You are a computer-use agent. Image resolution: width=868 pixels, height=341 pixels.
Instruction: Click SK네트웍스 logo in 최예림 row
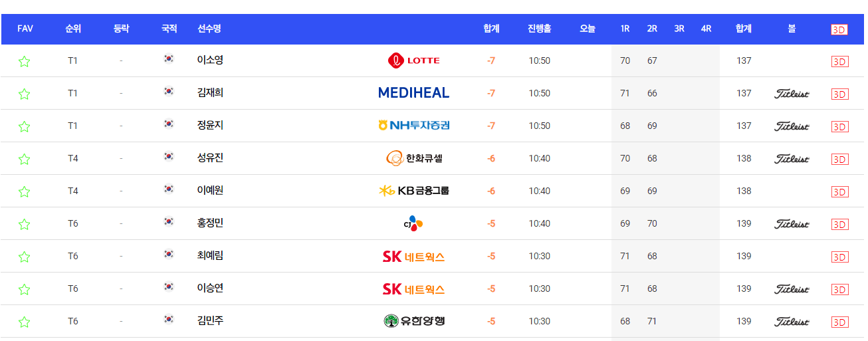(x=413, y=256)
